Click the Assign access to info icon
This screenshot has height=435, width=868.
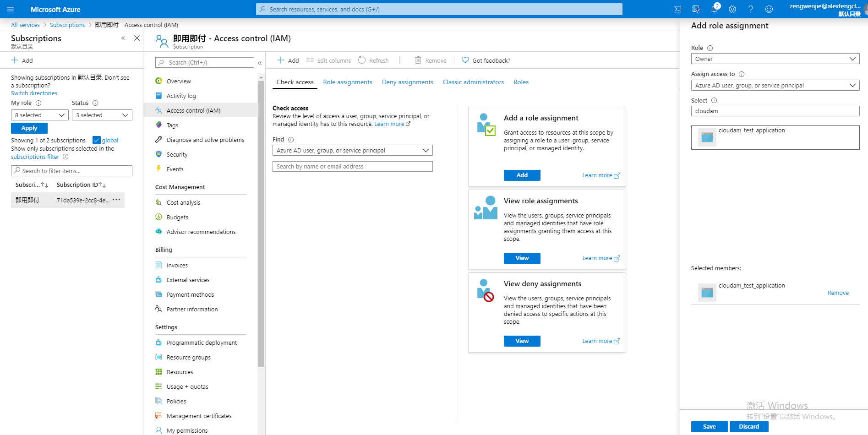(x=742, y=74)
